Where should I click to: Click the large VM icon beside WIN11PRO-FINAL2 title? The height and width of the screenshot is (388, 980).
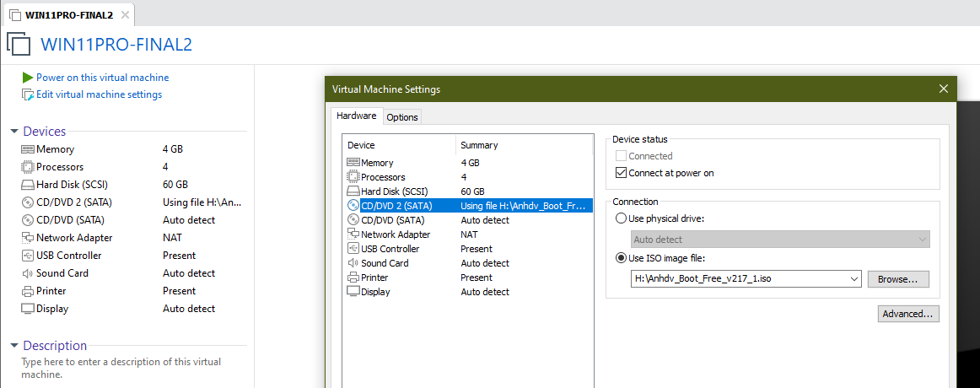tap(18, 44)
